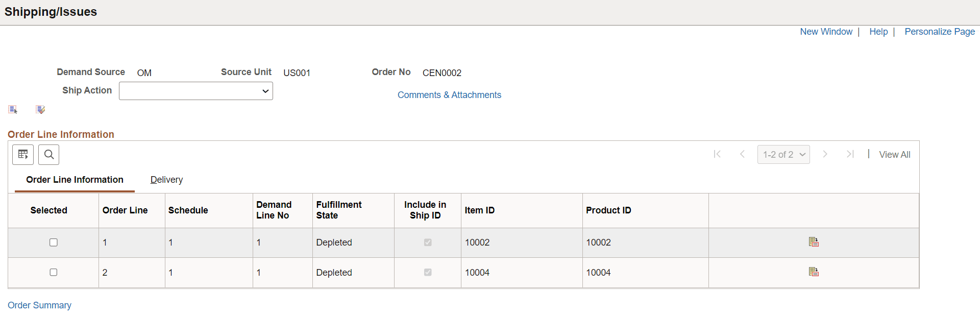Switch to the Delivery tab
The height and width of the screenshot is (315, 980).
pyautogui.click(x=166, y=180)
